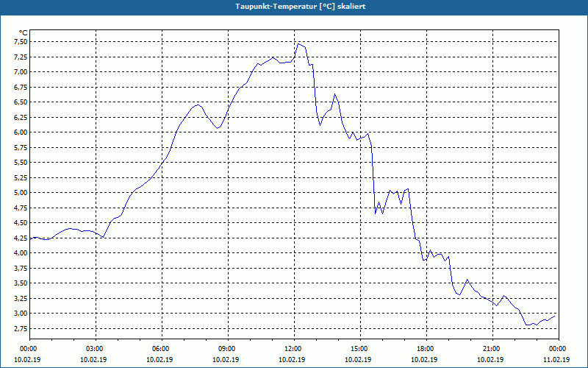
Task: Click the curve peak near 12:00
Action: point(298,44)
